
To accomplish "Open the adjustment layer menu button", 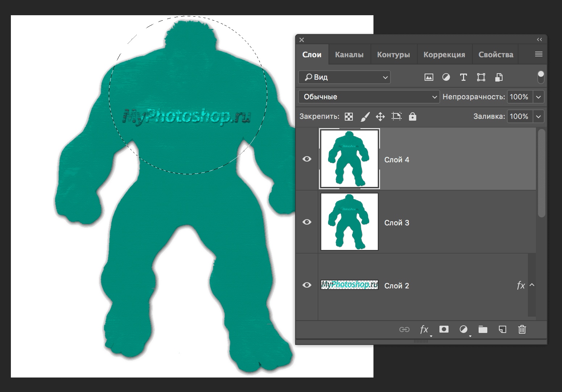I will click(463, 329).
